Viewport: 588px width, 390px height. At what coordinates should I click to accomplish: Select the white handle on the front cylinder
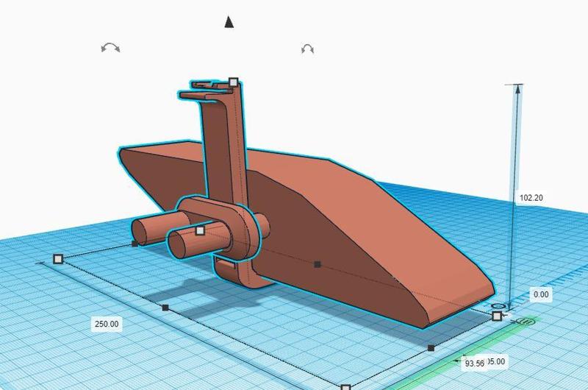tap(200, 230)
